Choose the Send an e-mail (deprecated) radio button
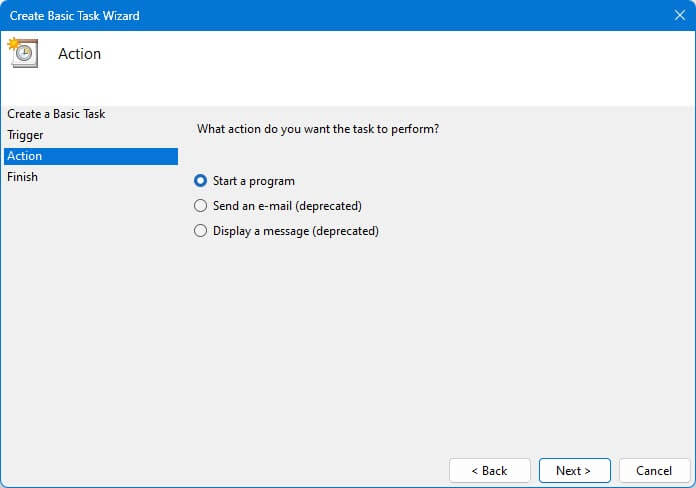The width and height of the screenshot is (696, 488). coord(200,206)
